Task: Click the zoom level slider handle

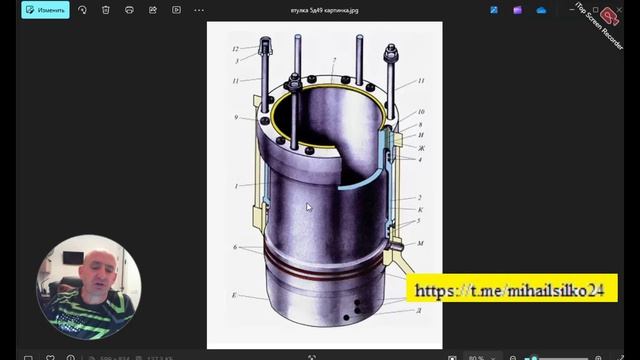Action: 534,358
